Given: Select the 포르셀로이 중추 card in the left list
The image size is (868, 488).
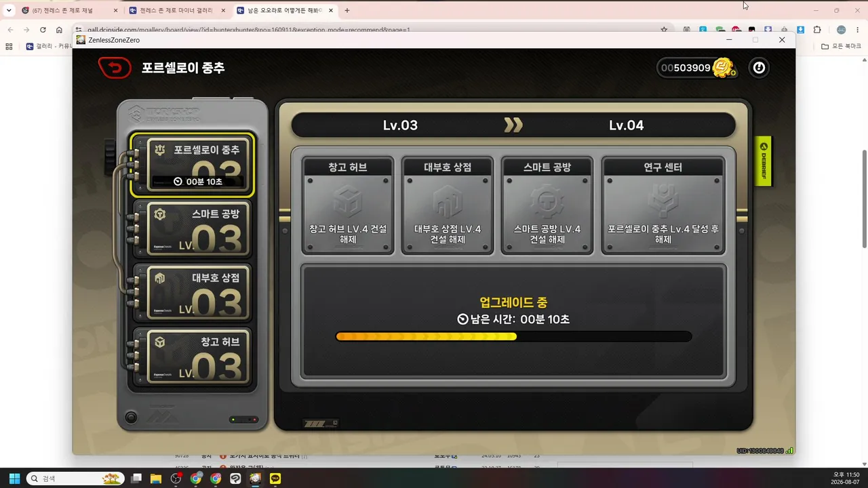Looking at the screenshot, I should click(x=193, y=165).
